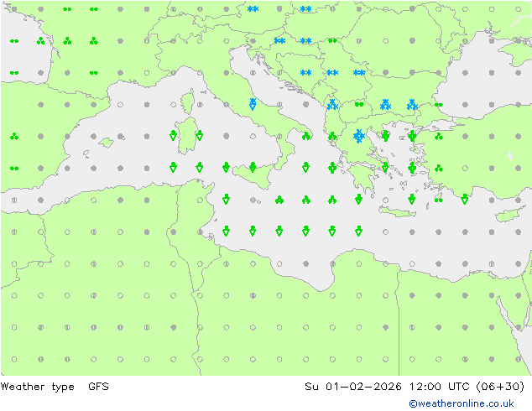Click the green shower symbol west of Sardinia
Screen dimensions: 532x411
point(173,136)
